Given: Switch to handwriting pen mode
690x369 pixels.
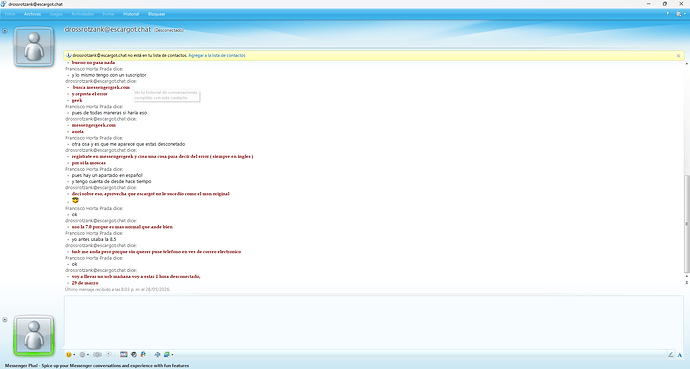Looking at the screenshot, I should pos(671,354).
